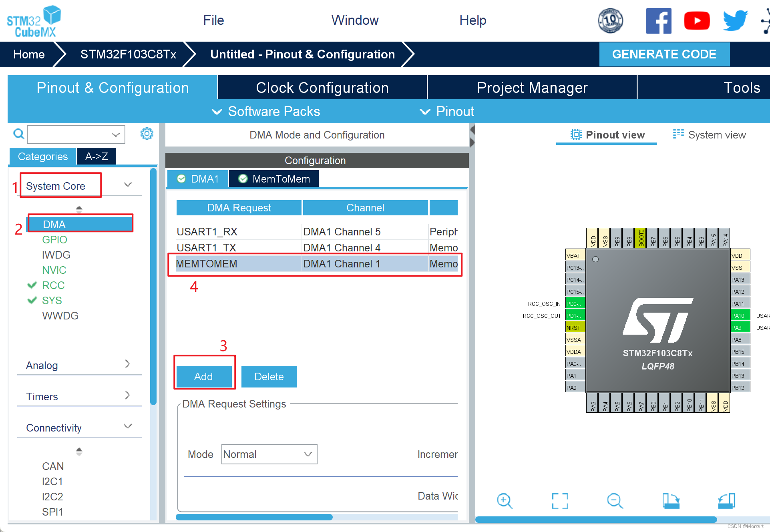Go to Home breadcrumb
This screenshot has height=532, width=770.
(x=29, y=54)
